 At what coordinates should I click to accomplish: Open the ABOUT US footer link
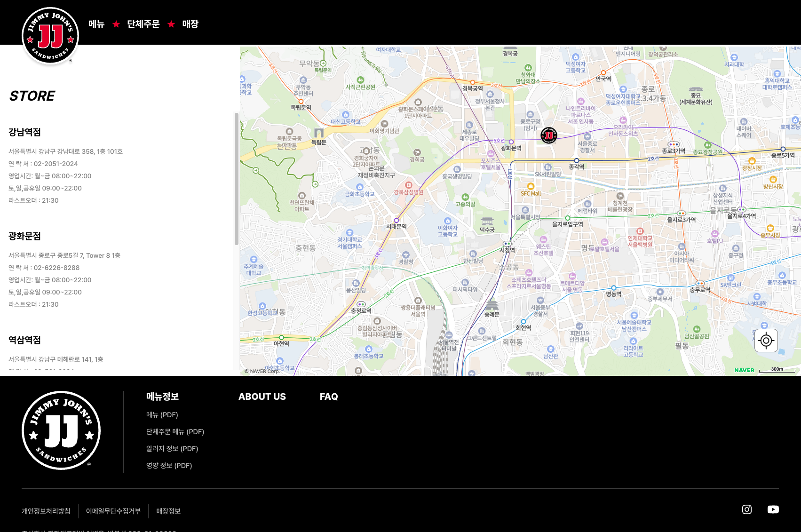pyautogui.click(x=262, y=397)
